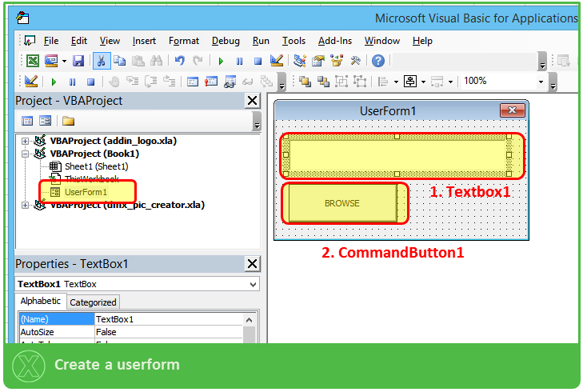
Task: Click the Call Stack icon
Action: pos(266,81)
